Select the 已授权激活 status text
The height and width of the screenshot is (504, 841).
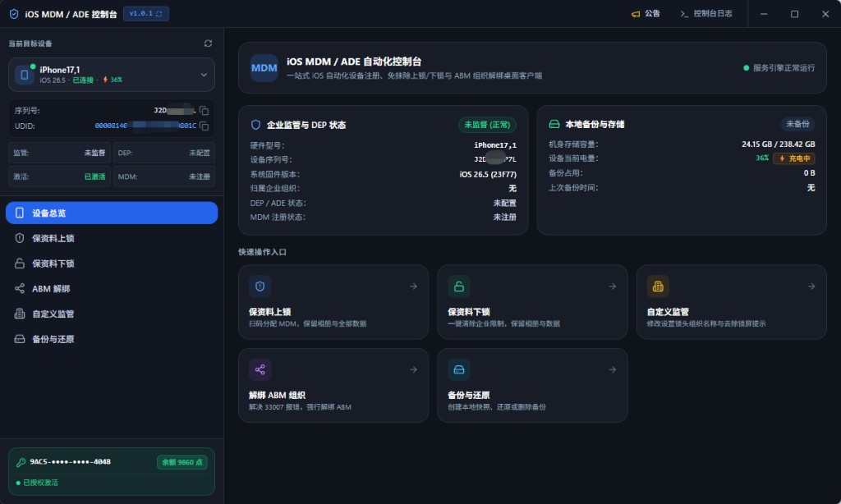tap(40, 483)
